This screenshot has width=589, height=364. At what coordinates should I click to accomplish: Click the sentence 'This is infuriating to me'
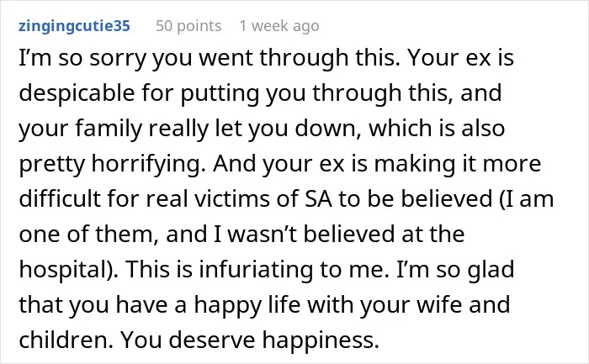coord(257,270)
